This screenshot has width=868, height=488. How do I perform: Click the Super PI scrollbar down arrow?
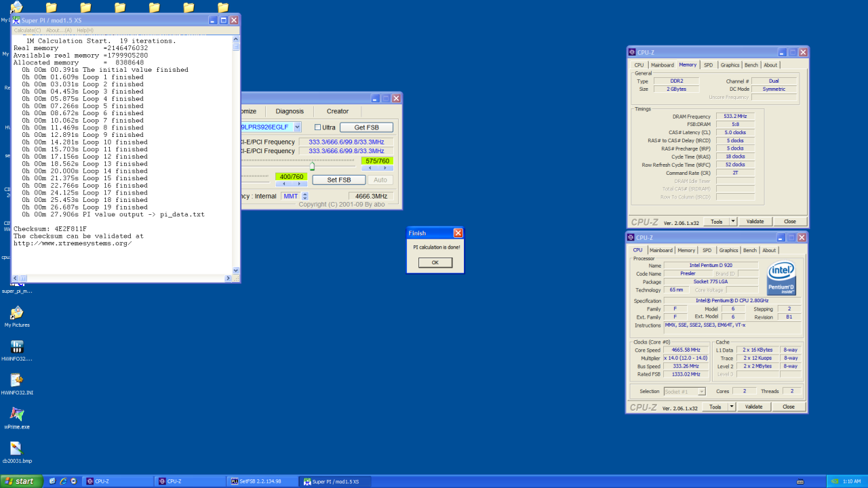tap(236, 270)
